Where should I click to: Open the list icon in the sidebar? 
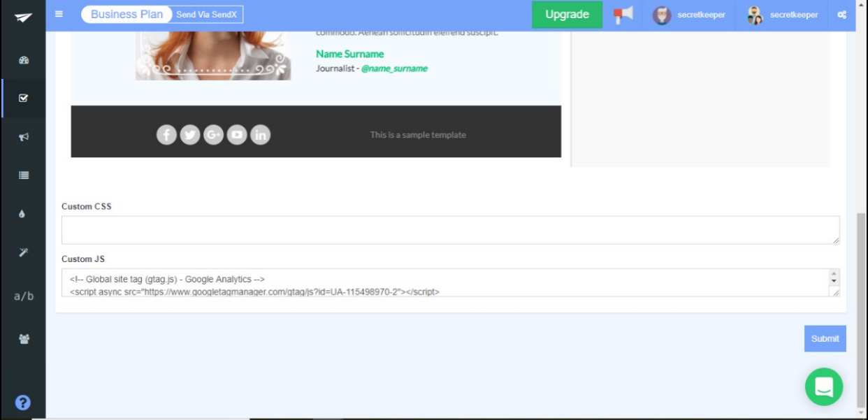point(24,175)
